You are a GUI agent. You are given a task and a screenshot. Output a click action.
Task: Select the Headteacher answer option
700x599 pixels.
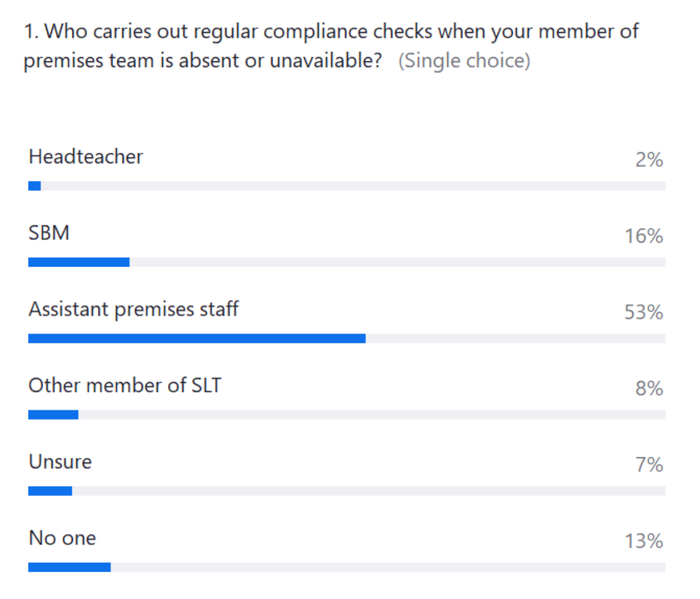pyautogui.click(x=86, y=156)
